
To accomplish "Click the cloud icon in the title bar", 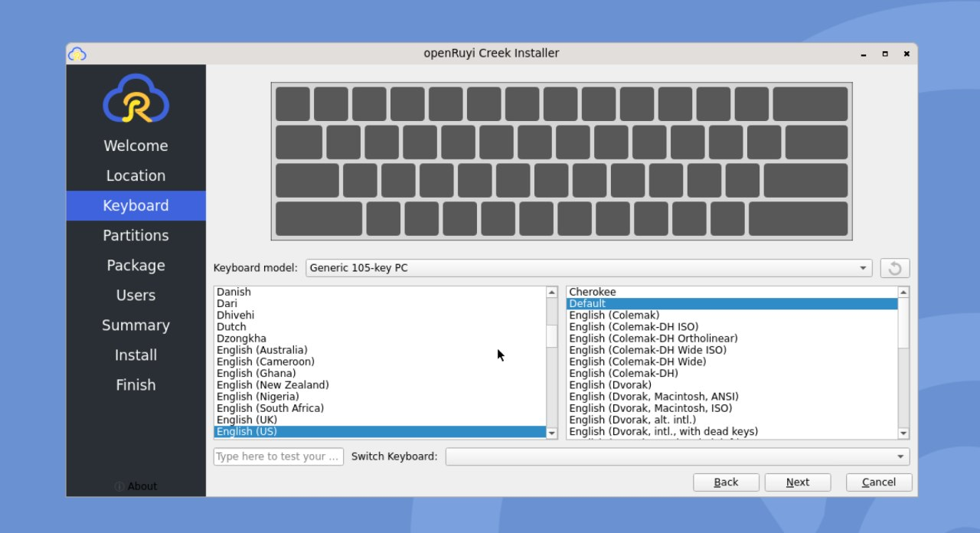I will pos(77,53).
